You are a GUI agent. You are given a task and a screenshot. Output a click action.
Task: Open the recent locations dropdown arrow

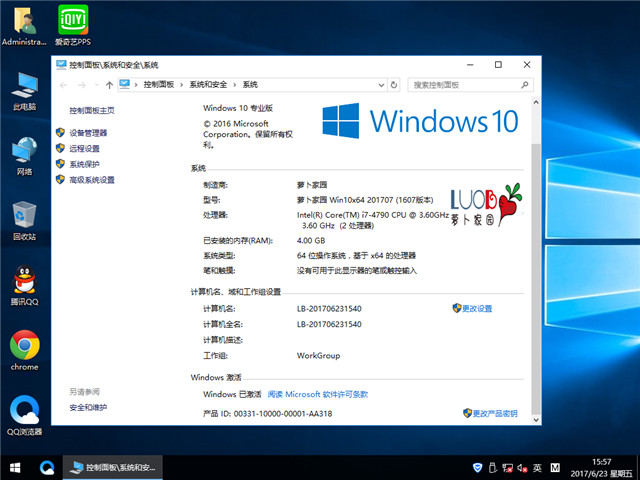pos(96,85)
